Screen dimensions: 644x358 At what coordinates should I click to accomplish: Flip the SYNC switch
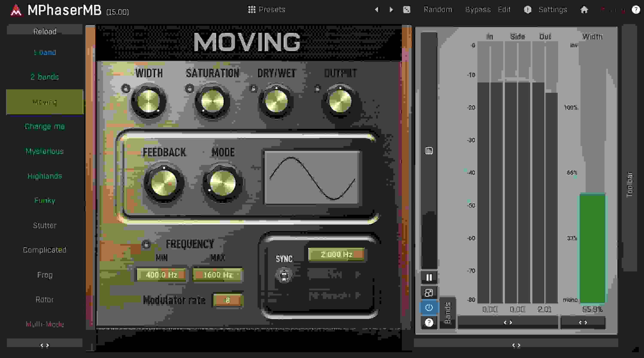284,275
